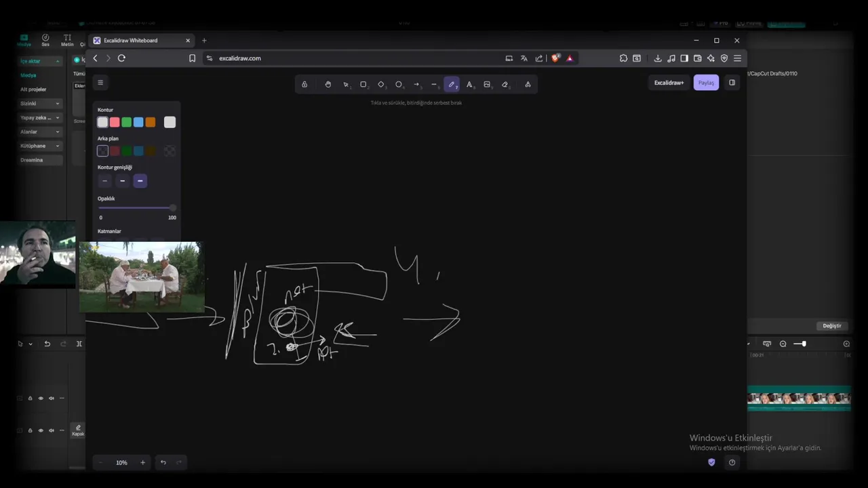Pick the orange Kontur stroke color

click(151, 122)
